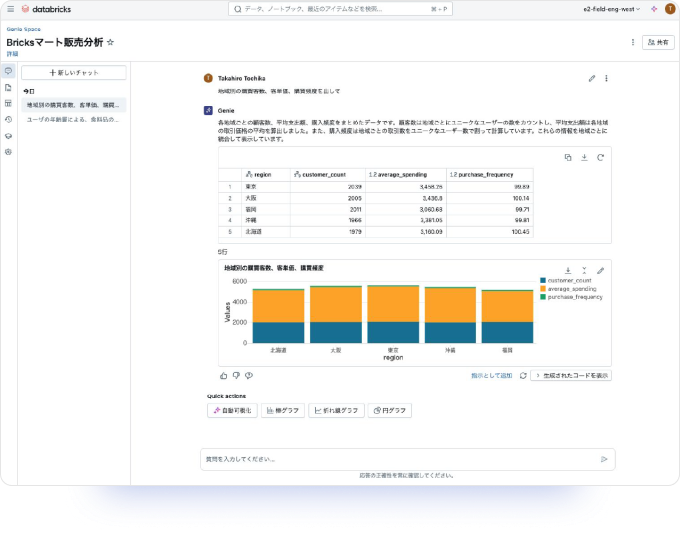680x536 pixels.
Task: Open the kebab menu next to 共有
Action: coord(632,43)
